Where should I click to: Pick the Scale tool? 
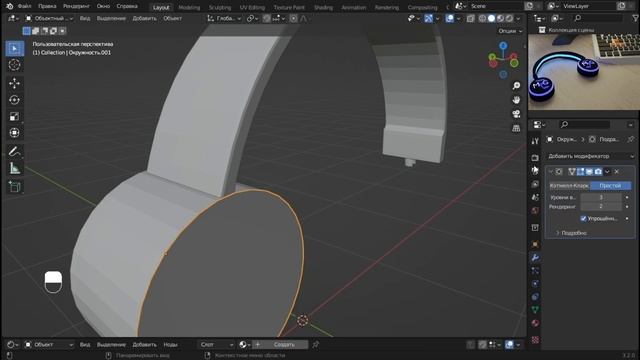coord(14,116)
